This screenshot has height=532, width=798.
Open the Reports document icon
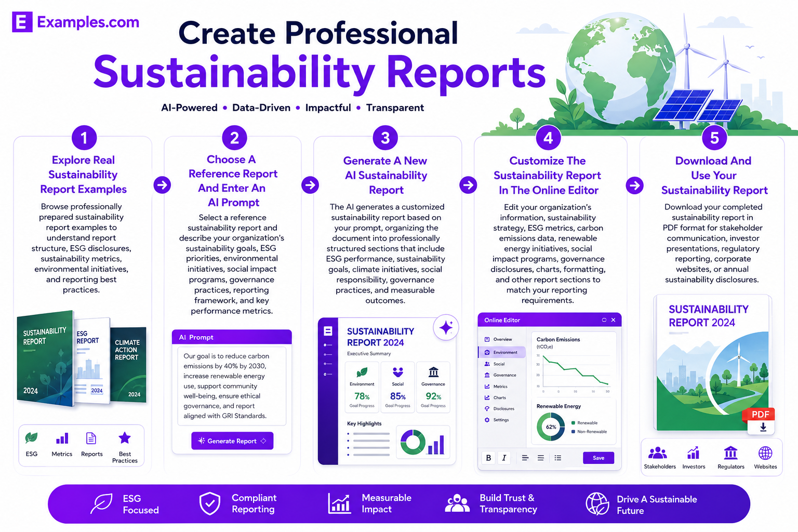click(x=91, y=438)
